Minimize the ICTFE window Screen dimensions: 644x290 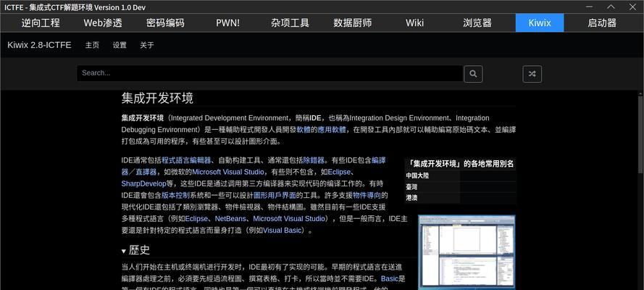click(x=590, y=7)
